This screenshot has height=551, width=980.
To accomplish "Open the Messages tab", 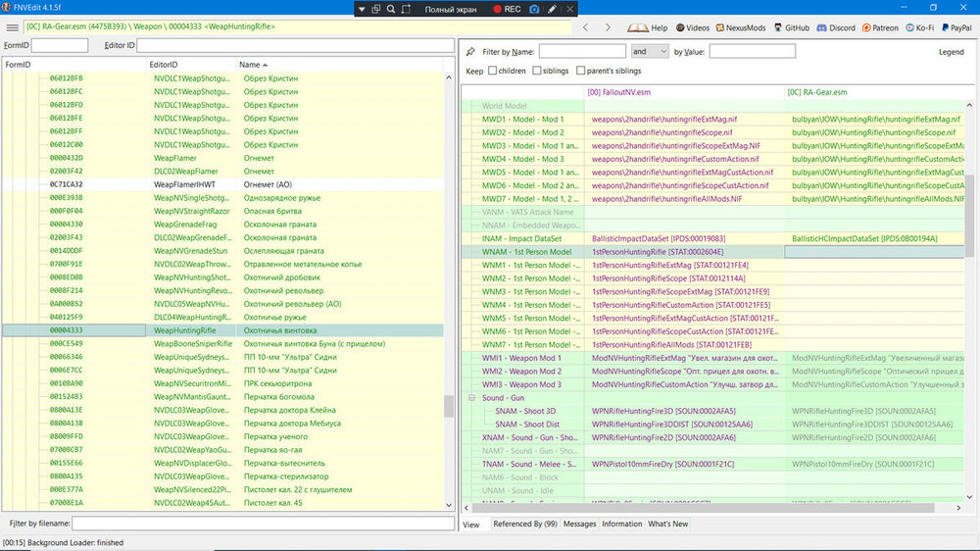I will tap(579, 525).
